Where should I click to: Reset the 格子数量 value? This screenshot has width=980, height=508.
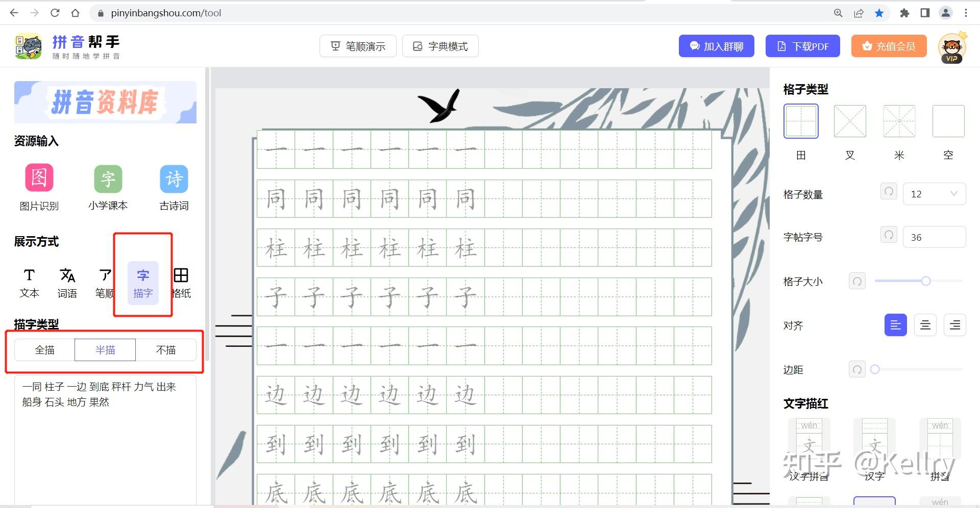click(x=889, y=192)
